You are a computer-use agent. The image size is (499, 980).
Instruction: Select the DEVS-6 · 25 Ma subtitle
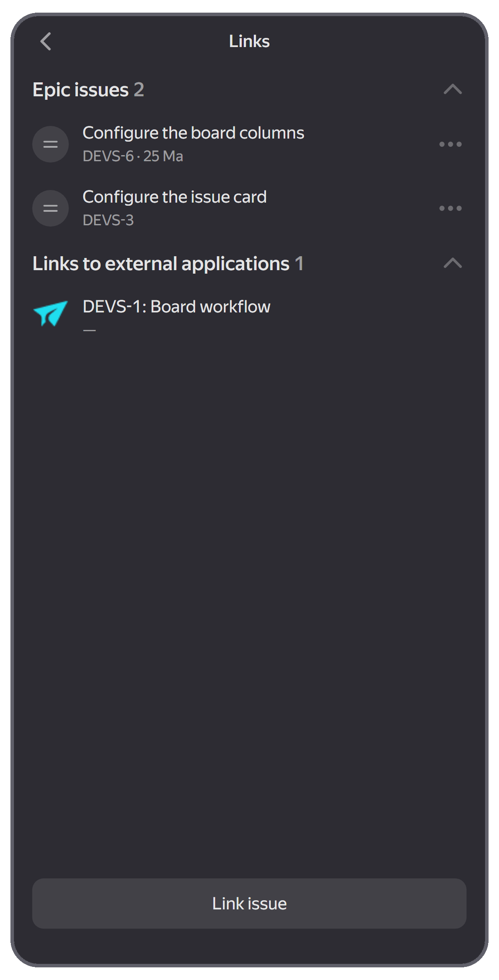[x=133, y=156]
